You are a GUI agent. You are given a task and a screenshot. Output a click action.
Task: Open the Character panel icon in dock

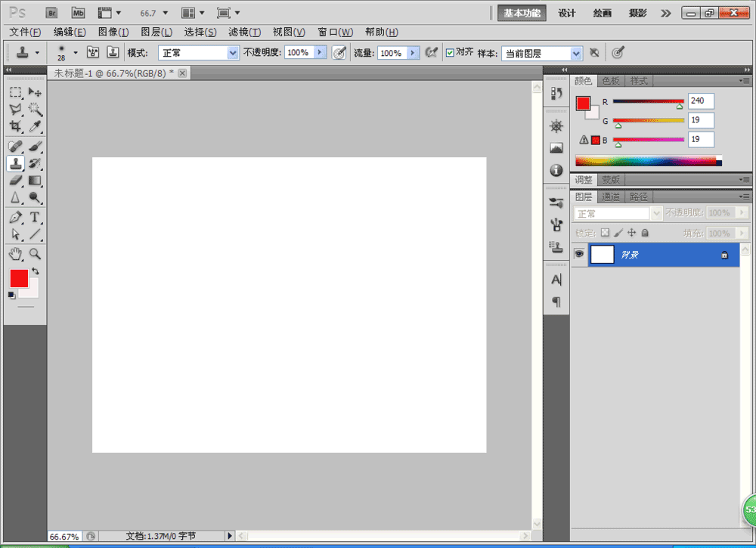tap(556, 280)
